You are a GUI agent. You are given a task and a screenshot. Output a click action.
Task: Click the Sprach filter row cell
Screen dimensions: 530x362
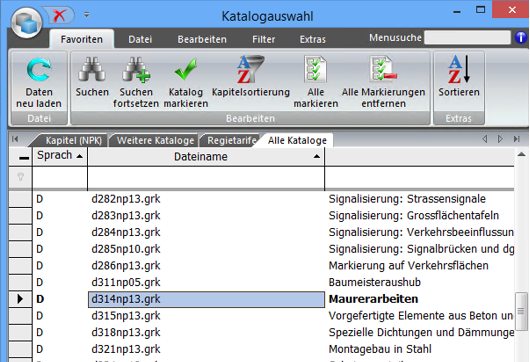pos(60,177)
